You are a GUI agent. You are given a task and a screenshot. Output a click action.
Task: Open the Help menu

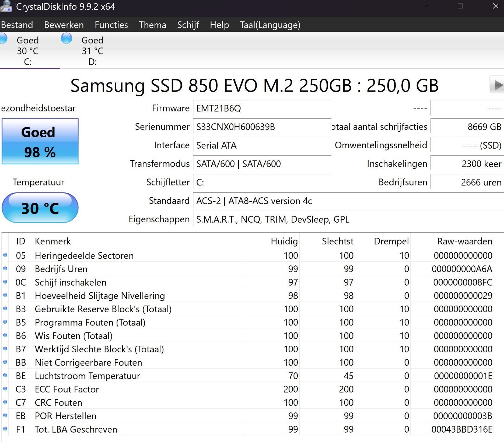pyautogui.click(x=219, y=25)
